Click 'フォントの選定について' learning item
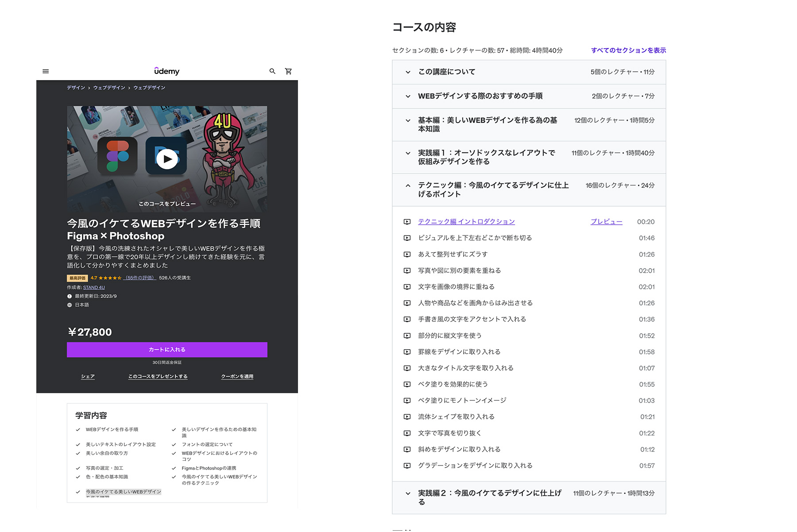Image resolution: width=797 pixels, height=532 pixels. pos(207,444)
